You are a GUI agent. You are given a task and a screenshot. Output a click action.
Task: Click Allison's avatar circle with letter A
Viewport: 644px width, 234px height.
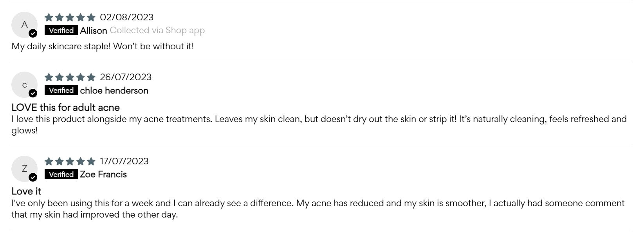click(x=24, y=24)
